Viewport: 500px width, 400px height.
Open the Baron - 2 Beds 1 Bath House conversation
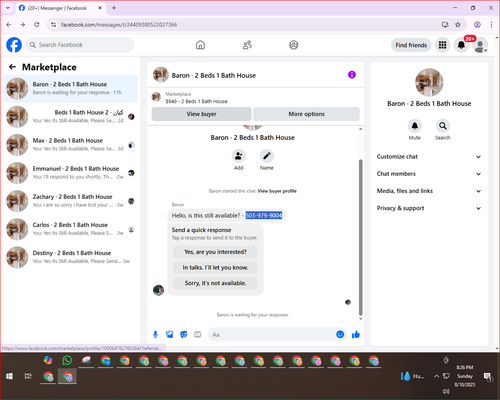click(70, 89)
